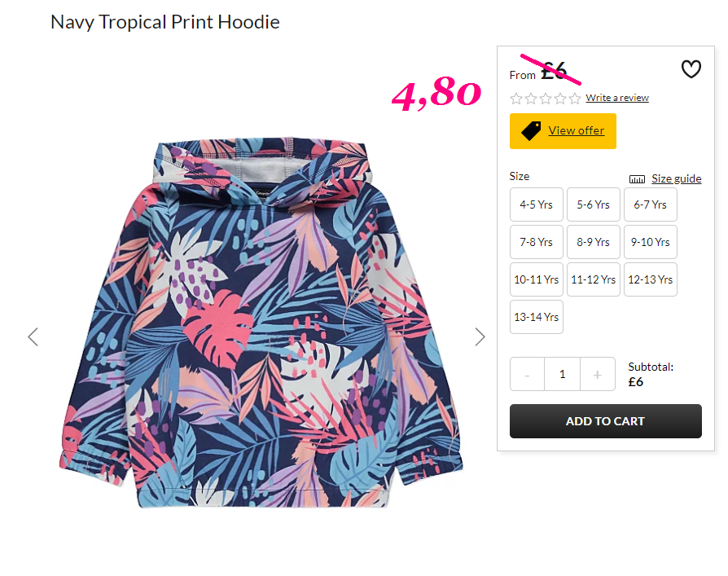This screenshot has height=576, width=728.
Task: Click the Add to Cart button
Action: coord(605,421)
